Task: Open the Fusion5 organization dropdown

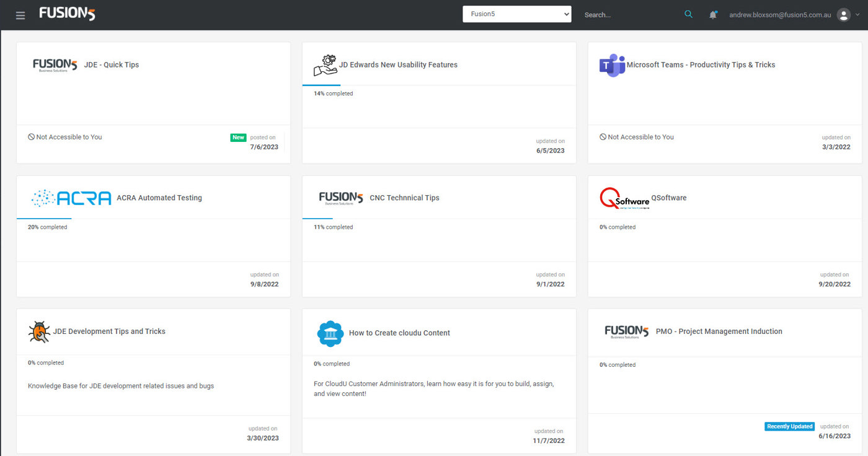Action: click(516, 14)
